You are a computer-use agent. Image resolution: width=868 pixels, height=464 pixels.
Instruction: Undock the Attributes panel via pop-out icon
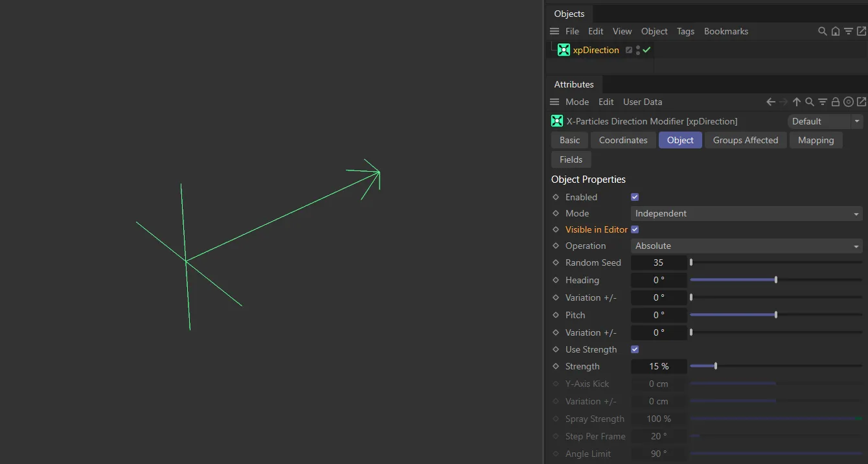point(862,102)
